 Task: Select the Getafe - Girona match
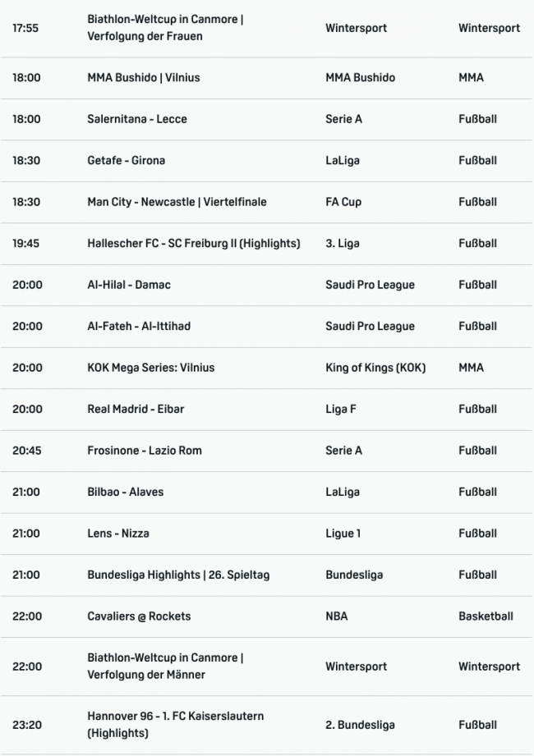126,161
